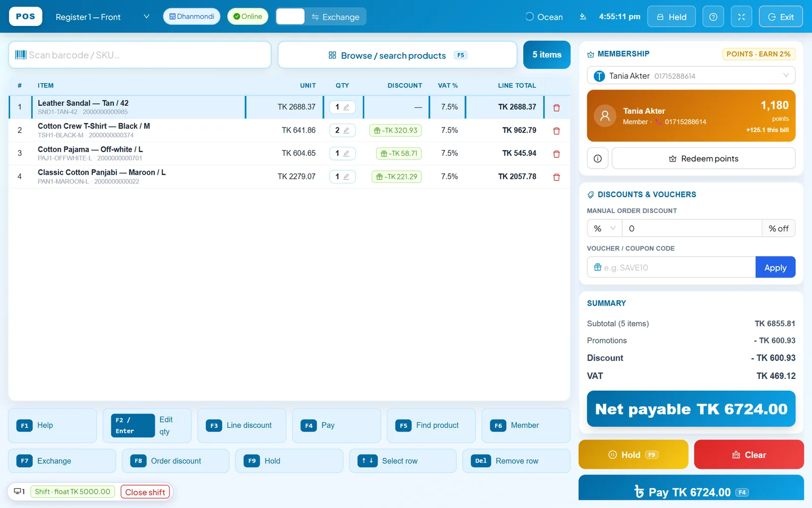Click the red Clear cart button
812x508 pixels.
749,455
